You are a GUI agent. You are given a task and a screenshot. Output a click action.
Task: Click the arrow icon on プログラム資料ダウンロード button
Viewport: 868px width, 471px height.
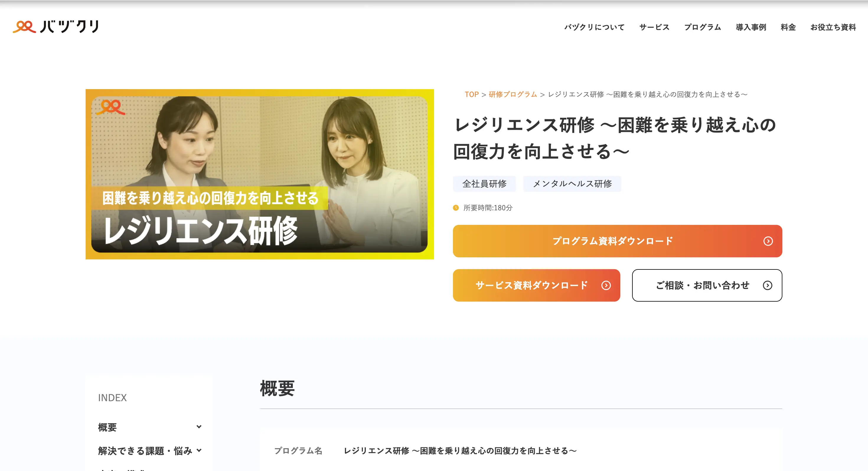pyautogui.click(x=768, y=241)
